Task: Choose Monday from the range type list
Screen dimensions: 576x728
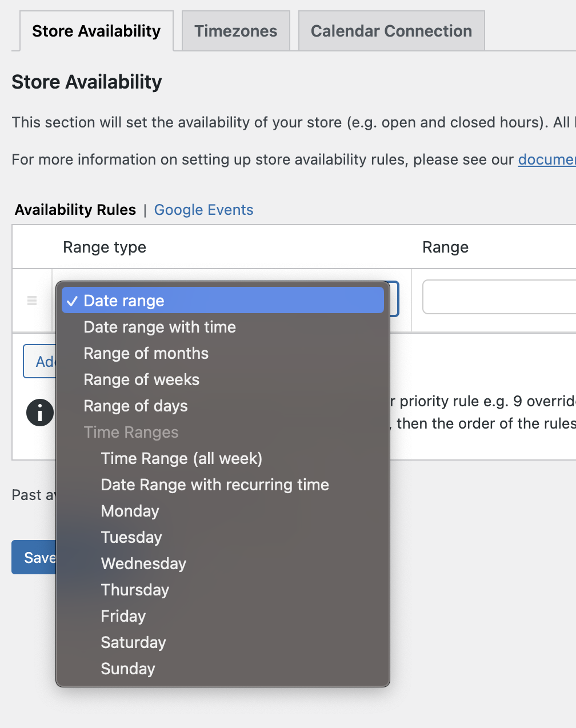Action: point(130,511)
